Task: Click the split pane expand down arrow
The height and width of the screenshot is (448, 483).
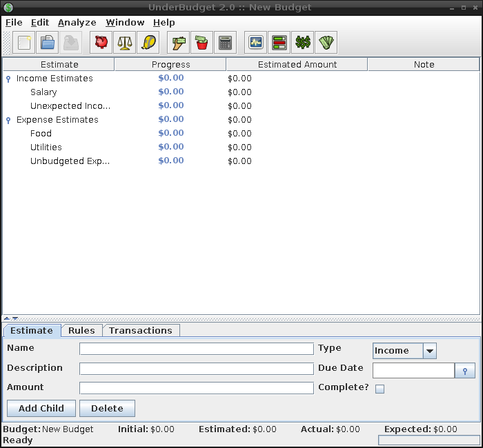Action: [14, 318]
